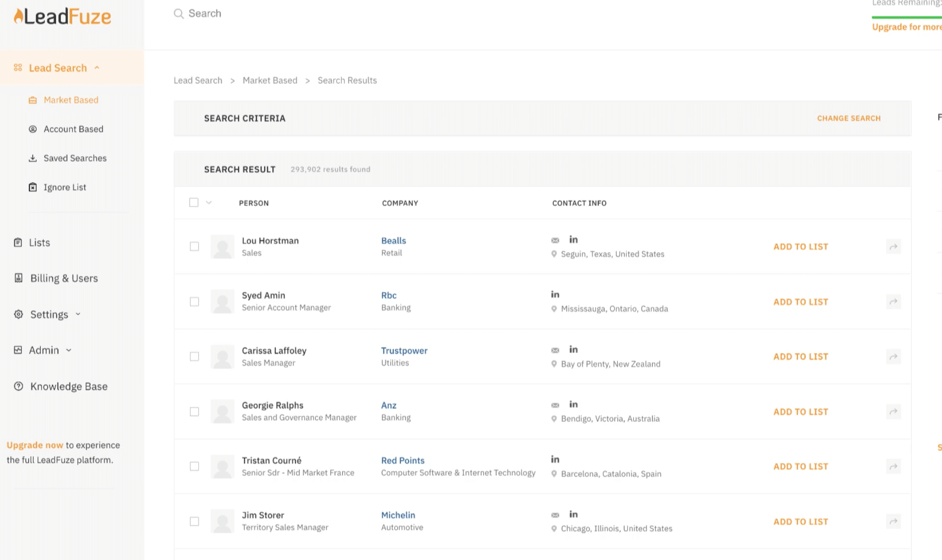This screenshot has height=560, width=942.
Task: Click Jim Storer's avatar thumbnail
Action: point(222,521)
